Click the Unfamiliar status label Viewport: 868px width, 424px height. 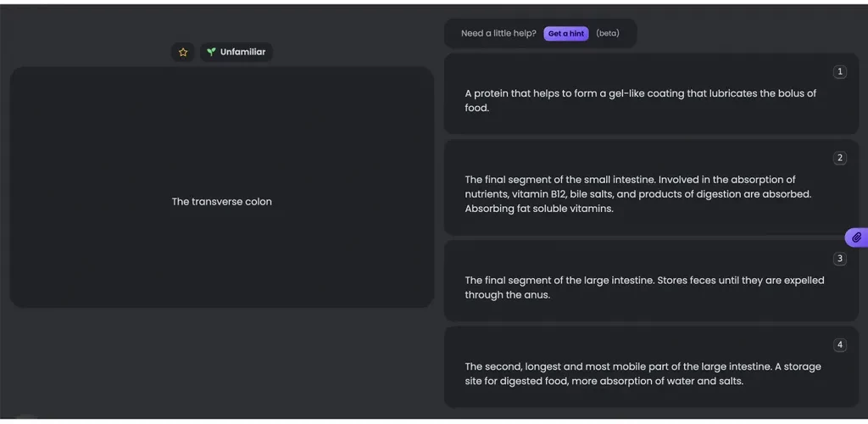click(x=242, y=53)
